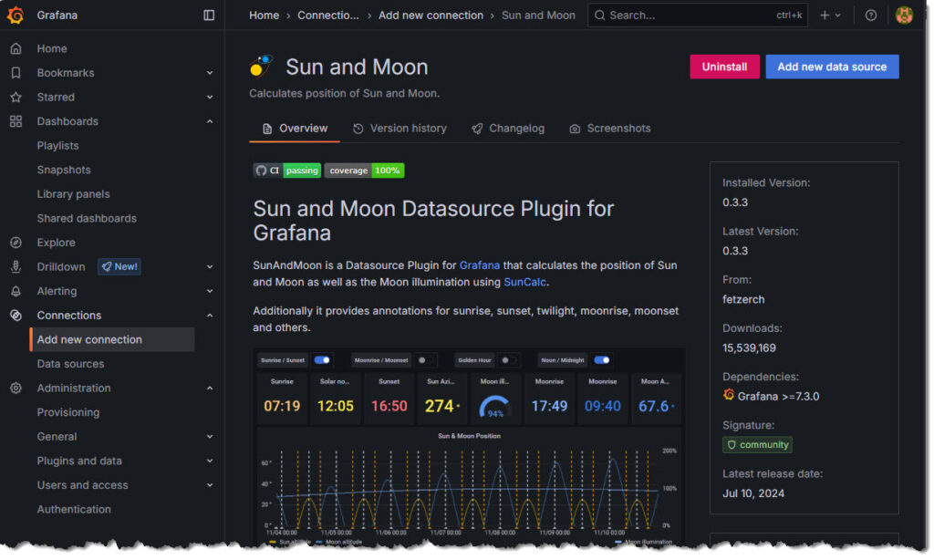Screen dimensions: 934x560
Task: Toggle the sidebar dock icon beside Grafana title
Action: click(x=209, y=15)
